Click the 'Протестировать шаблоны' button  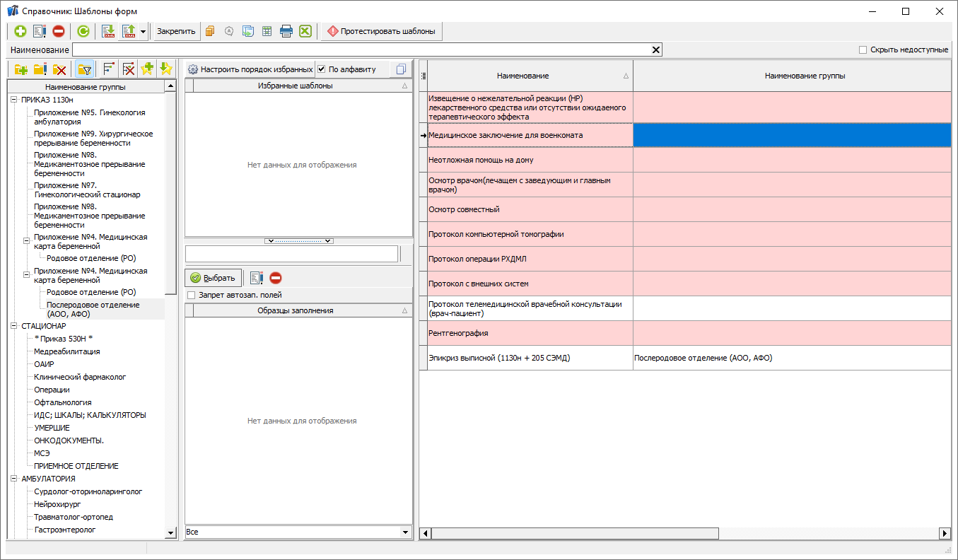[382, 31]
